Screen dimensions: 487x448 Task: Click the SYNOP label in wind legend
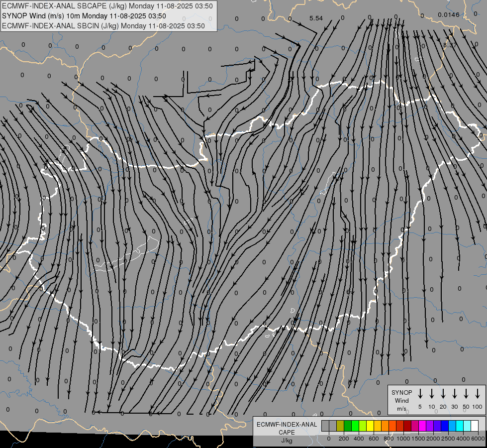401,392
